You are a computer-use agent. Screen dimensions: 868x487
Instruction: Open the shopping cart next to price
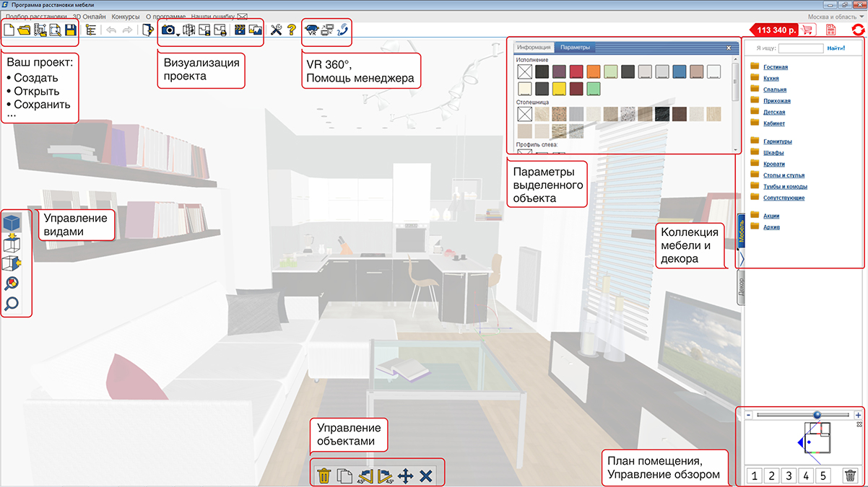807,30
